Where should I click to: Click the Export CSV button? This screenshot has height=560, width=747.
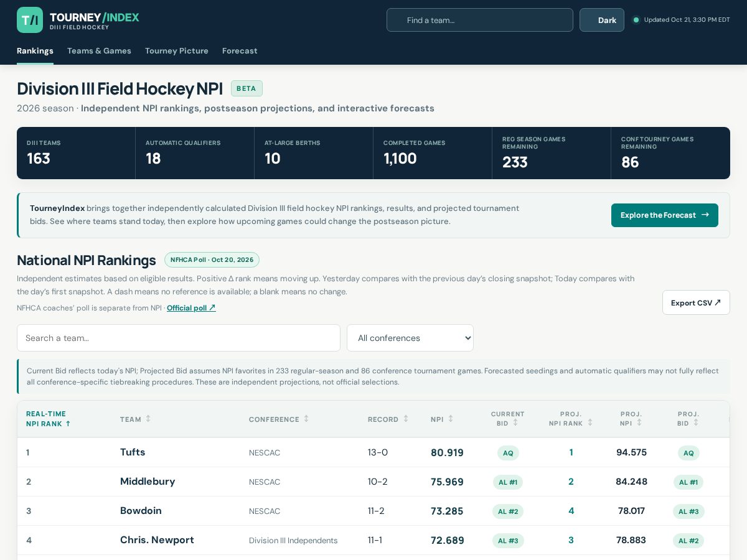pos(696,302)
